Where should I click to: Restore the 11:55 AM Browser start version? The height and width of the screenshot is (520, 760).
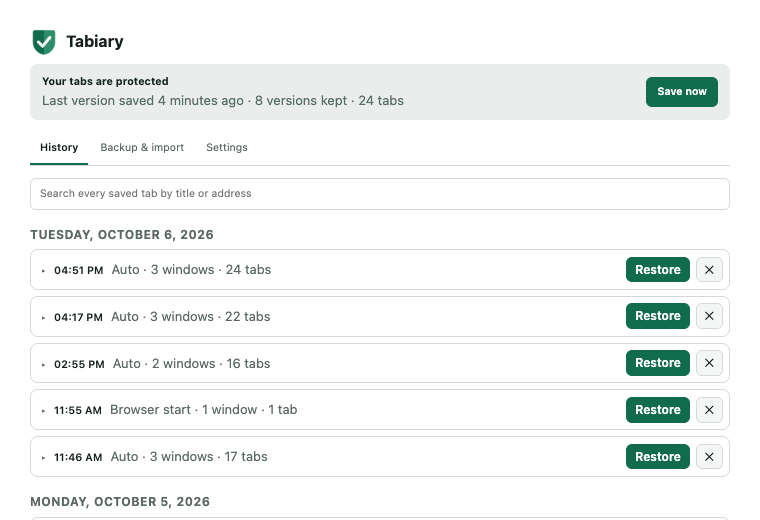click(658, 410)
